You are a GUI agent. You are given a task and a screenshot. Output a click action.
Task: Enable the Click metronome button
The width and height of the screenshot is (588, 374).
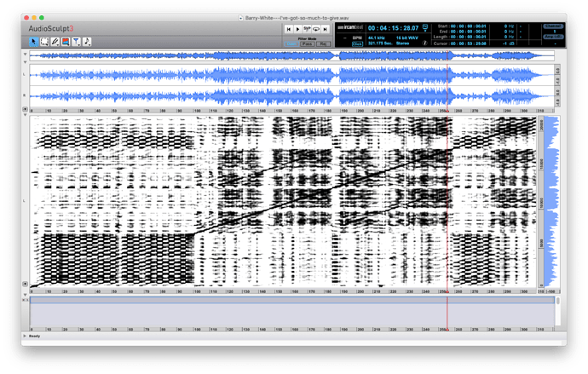tap(357, 43)
